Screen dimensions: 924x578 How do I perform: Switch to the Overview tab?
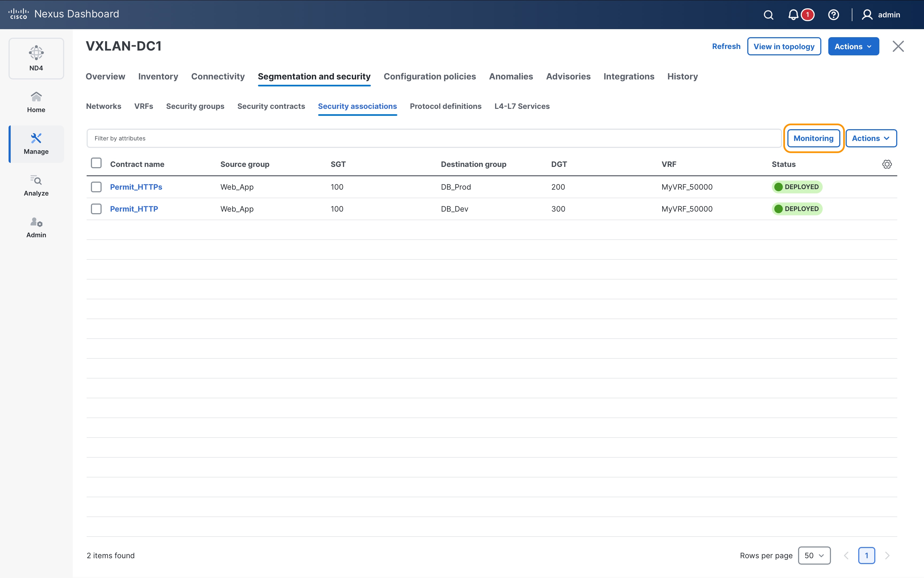pyautogui.click(x=105, y=76)
